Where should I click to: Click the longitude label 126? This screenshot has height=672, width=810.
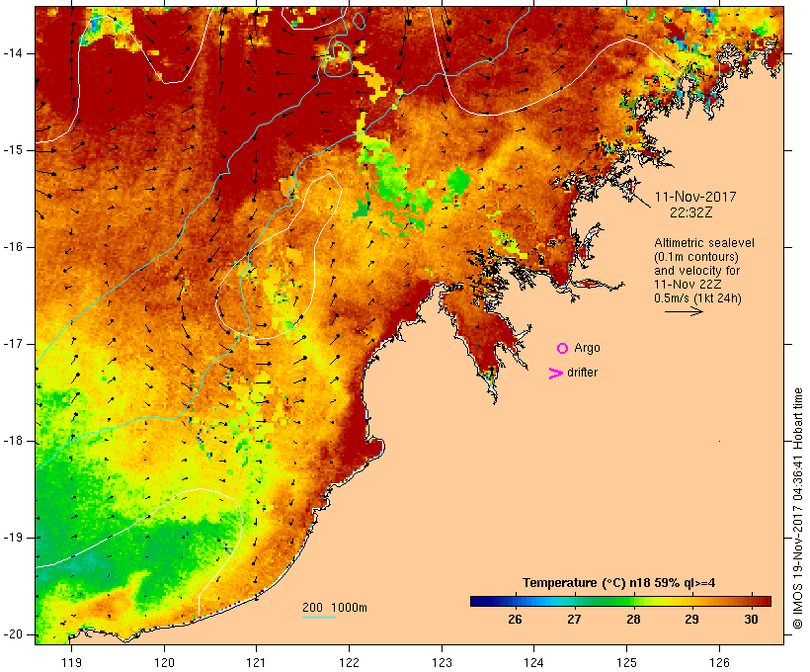coord(719,663)
